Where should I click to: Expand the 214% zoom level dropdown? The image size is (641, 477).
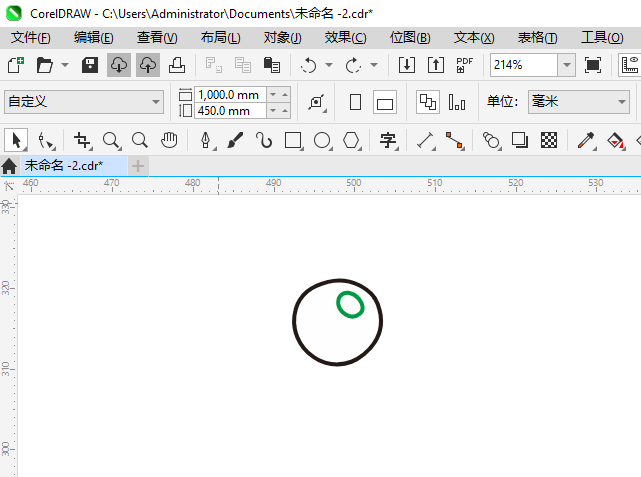566,65
